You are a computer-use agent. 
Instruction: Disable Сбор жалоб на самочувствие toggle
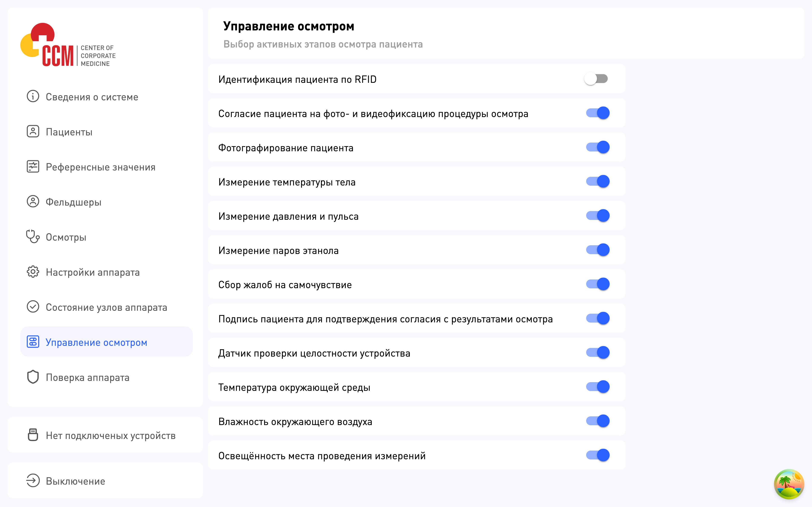coord(598,284)
